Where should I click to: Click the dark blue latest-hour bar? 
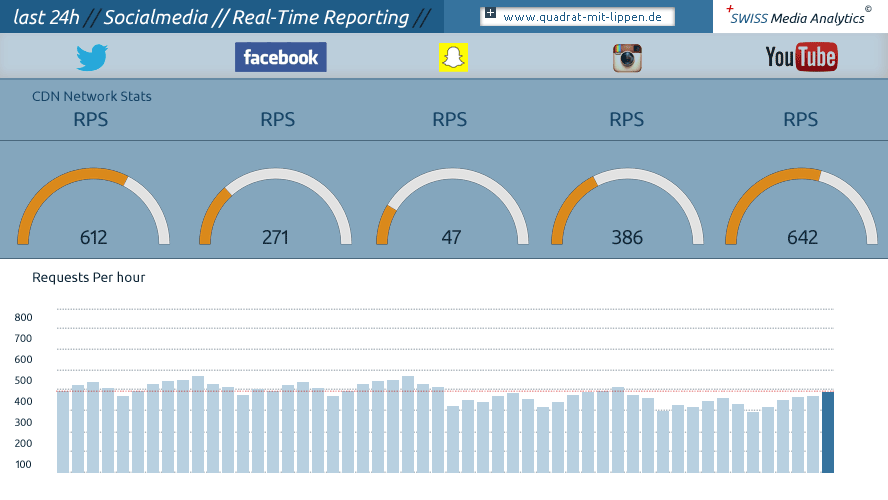(x=827, y=432)
